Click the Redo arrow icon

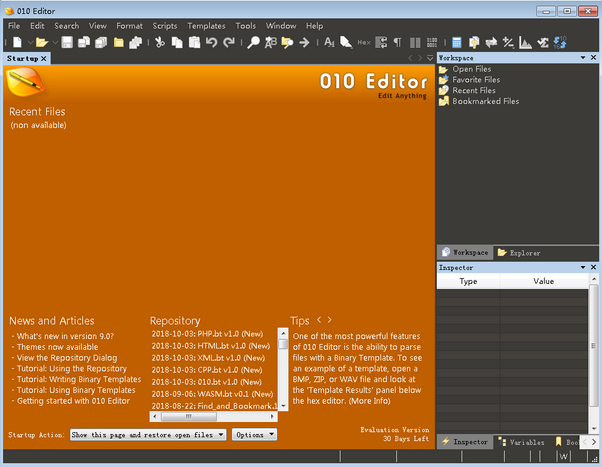(x=229, y=43)
